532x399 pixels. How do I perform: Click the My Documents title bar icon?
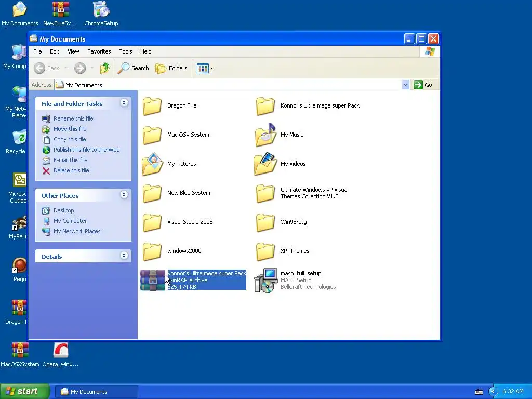coord(34,38)
